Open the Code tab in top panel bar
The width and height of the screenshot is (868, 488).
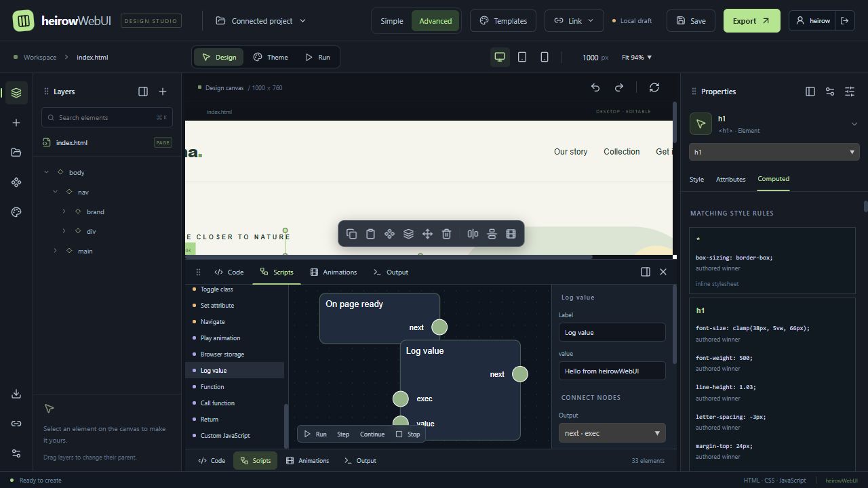[229, 272]
